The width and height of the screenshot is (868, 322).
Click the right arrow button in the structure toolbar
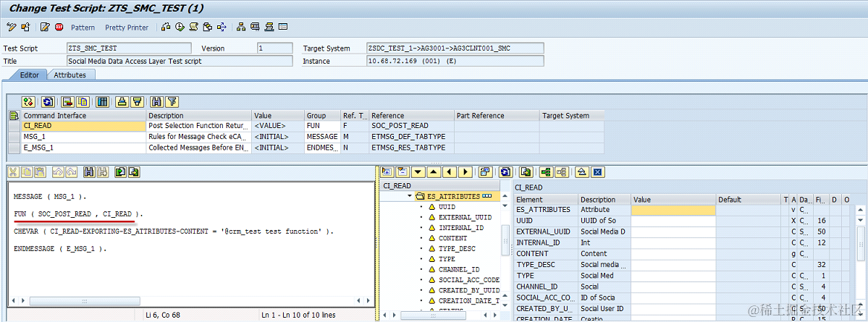465,172
